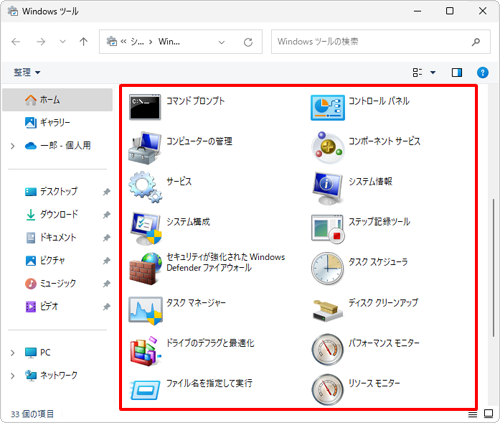Select ホーム in the navigation pane
The height and width of the screenshot is (423, 500).
tap(57, 100)
